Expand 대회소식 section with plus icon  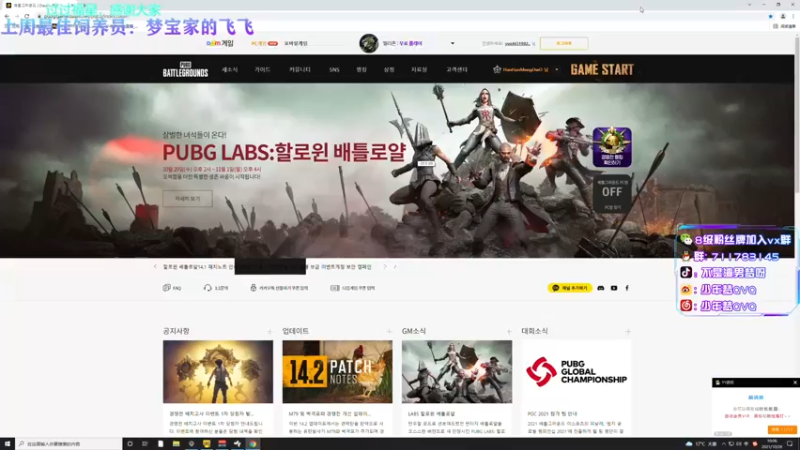[628, 332]
